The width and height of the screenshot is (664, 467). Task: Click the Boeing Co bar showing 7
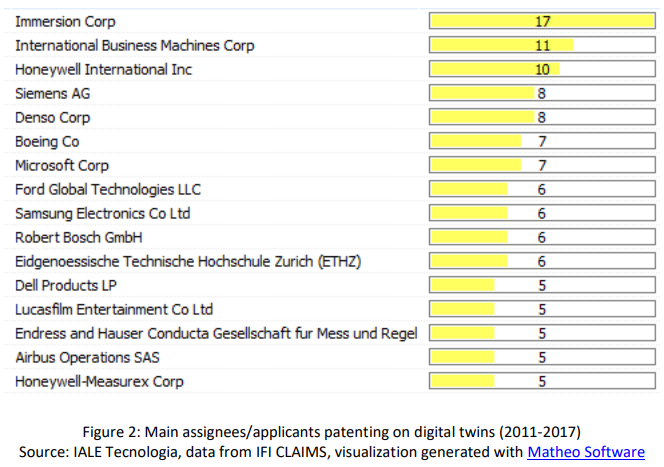point(542,141)
